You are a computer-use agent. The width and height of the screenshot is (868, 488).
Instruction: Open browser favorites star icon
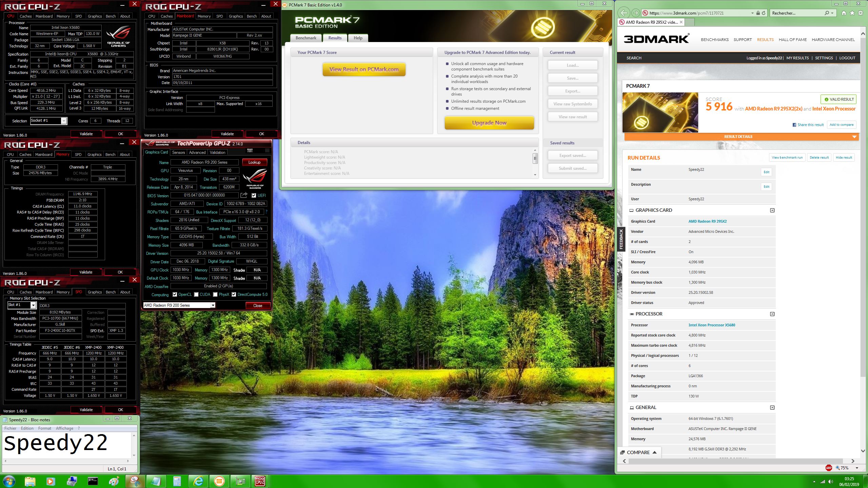[852, 13]
